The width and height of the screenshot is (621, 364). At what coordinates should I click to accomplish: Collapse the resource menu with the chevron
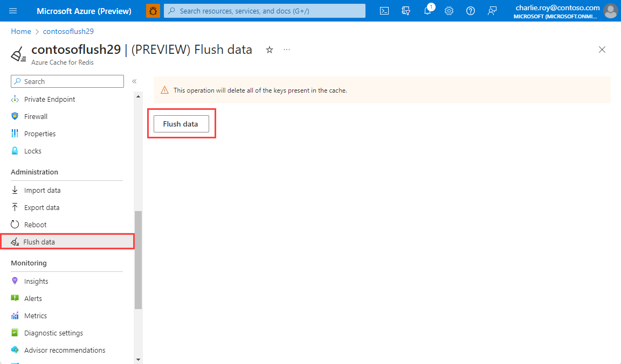point(134,81)
